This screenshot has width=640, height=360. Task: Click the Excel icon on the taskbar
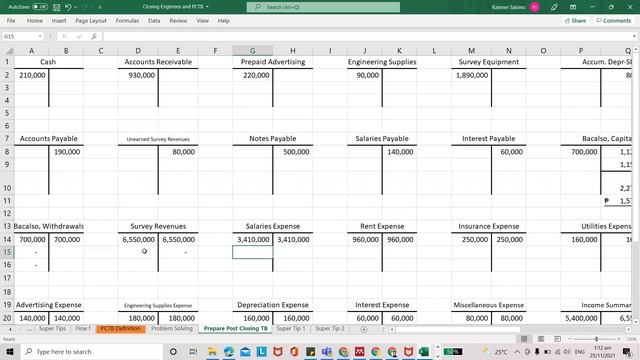[424, 351]
